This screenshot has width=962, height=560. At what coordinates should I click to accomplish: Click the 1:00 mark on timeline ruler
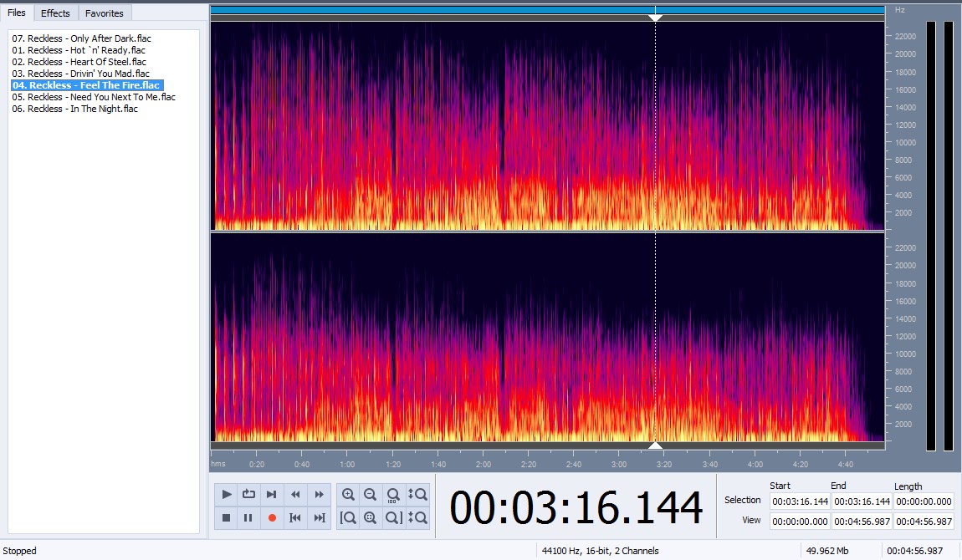347,465
